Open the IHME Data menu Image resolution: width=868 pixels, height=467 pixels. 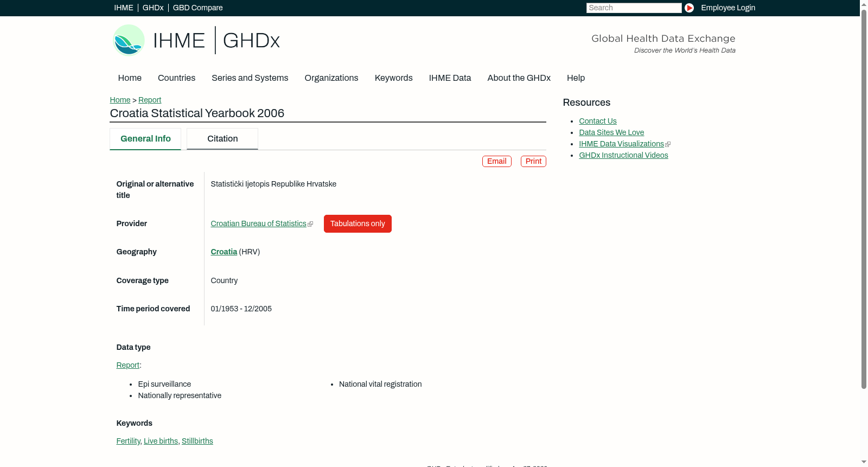(450, 78)
